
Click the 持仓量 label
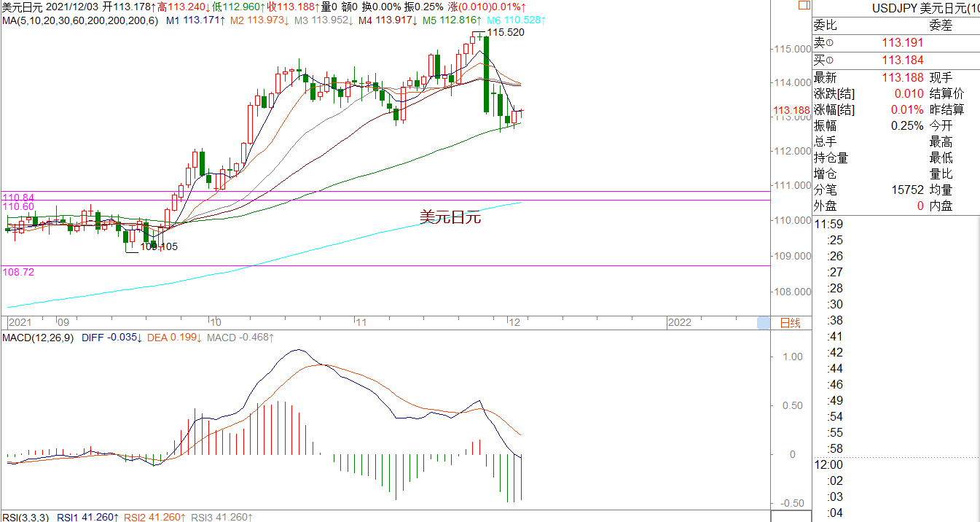click(x=831, y=157)
